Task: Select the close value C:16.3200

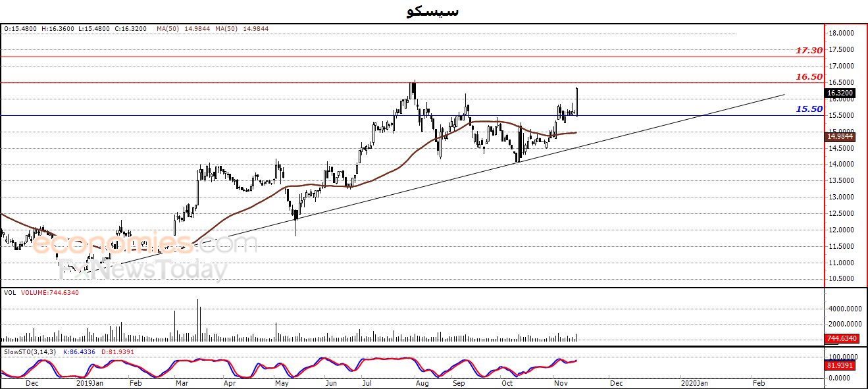Action: 130,29
